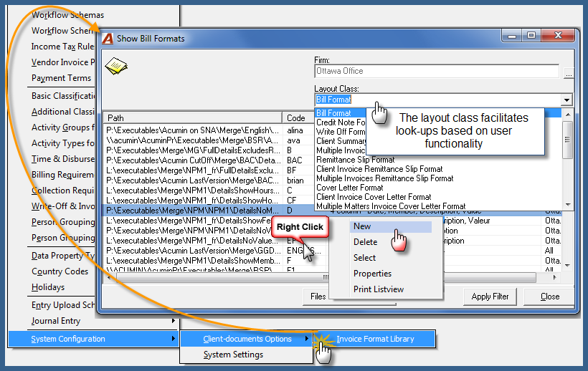Screen dimensions: 588x371
Task: Minimize the Show Bill Formats window
Action: (512, 36)
